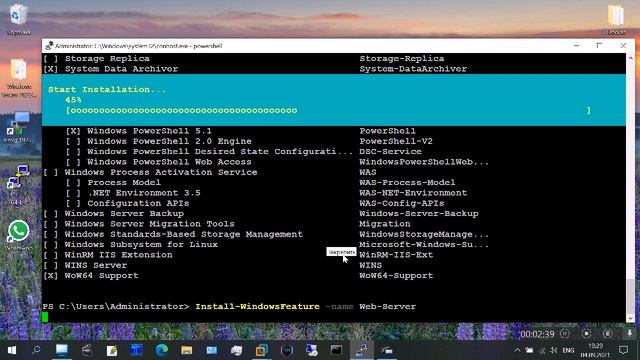Open the Windows Start menu
The image size is (640, 360).
[x=11, y=350]
